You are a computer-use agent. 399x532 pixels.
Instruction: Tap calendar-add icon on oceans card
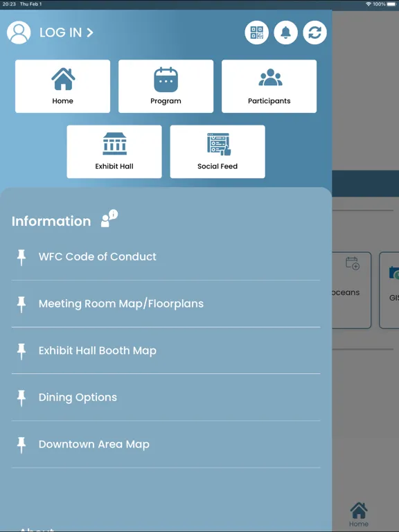pos(353,263)
